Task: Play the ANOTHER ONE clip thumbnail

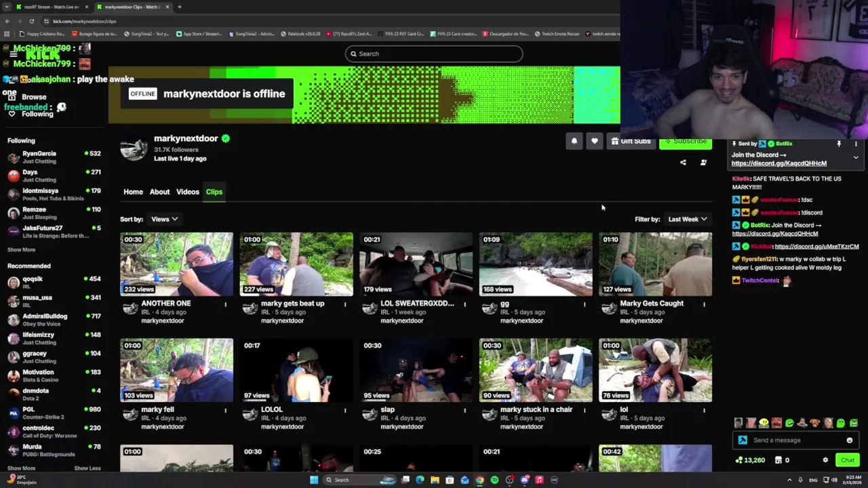Action: 176,264
